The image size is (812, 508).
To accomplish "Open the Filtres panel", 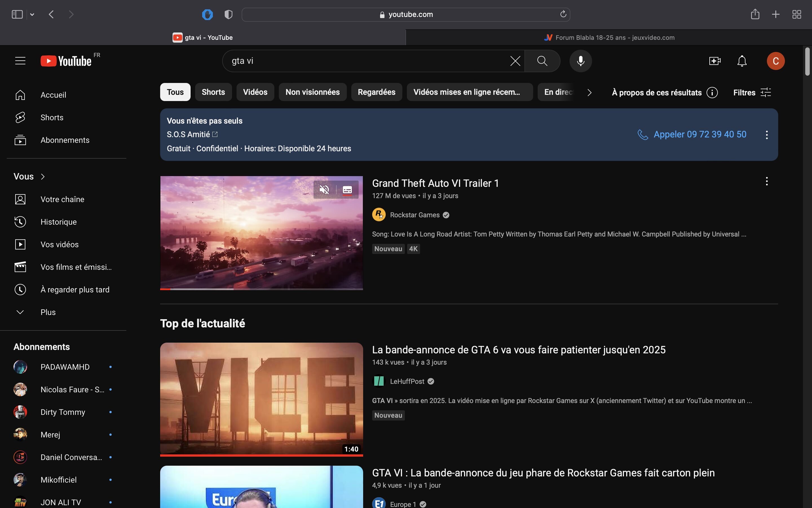I will pyautogui.click(x=752, y=92).
